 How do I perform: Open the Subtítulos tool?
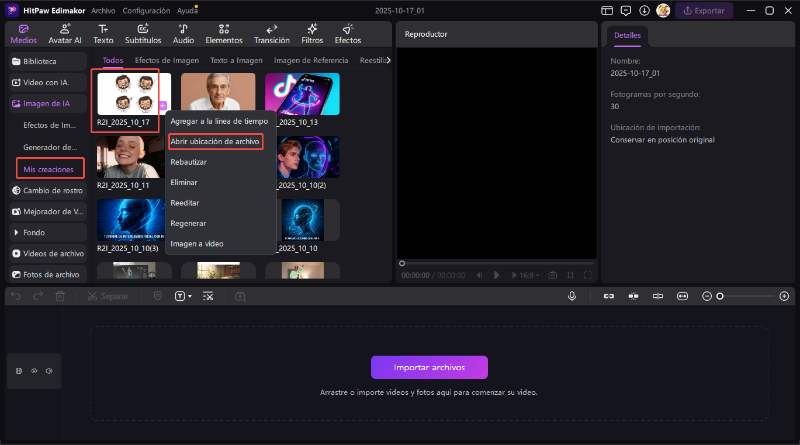(143, 33)
